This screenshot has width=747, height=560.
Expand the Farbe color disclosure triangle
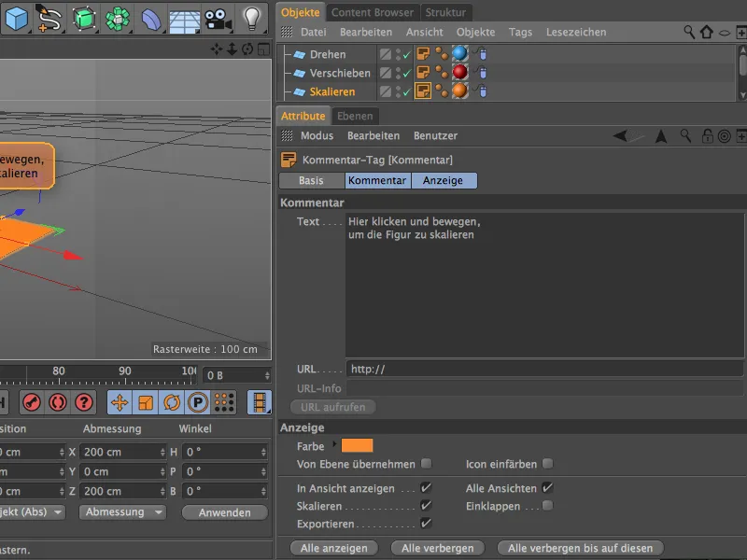tap(334, 445)
